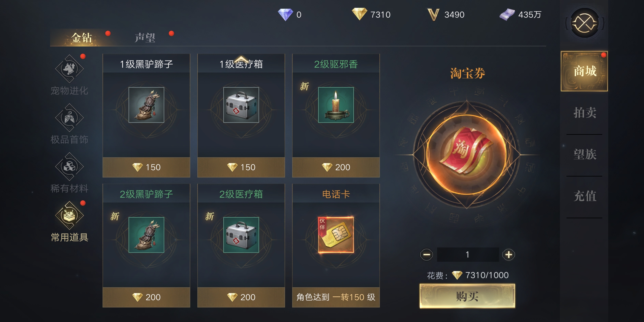Viewport: 644px width, 322px height.
Task: Increase purchase quantity with plus button
Action: 509,255
